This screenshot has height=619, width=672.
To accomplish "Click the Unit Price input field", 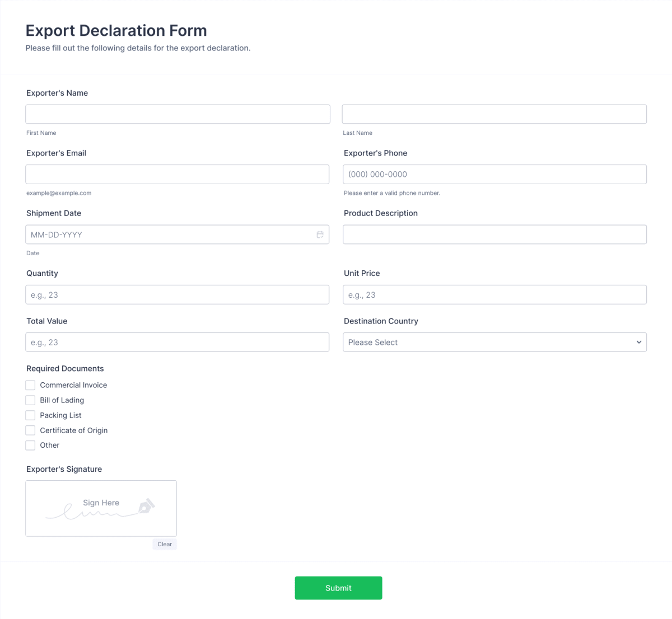I will [494, 294].
